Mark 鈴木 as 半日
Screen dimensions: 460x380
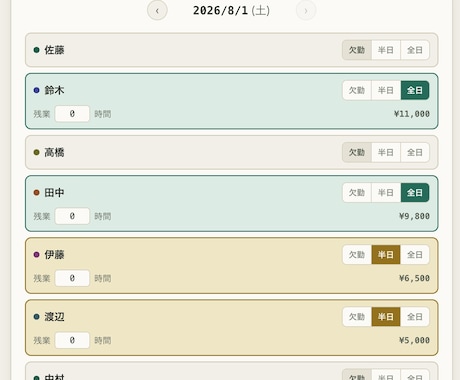pos(386,90)
